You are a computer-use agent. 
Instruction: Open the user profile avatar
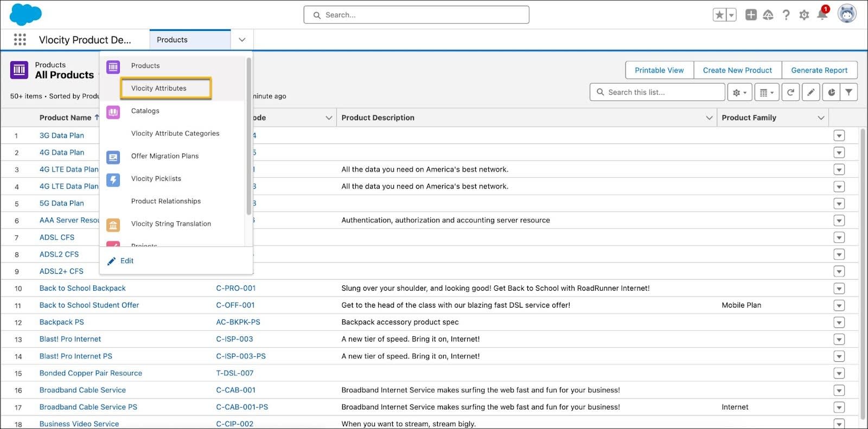click(x=847, y=14)
